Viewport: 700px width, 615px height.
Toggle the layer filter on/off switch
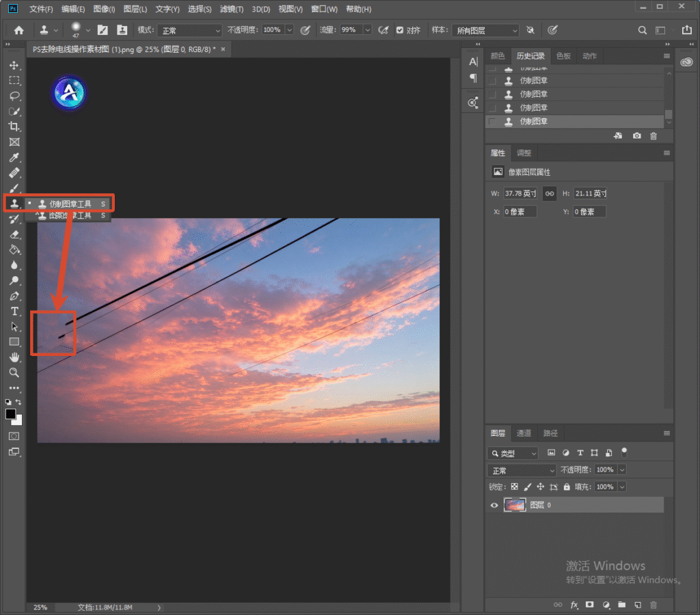(624, 452)
